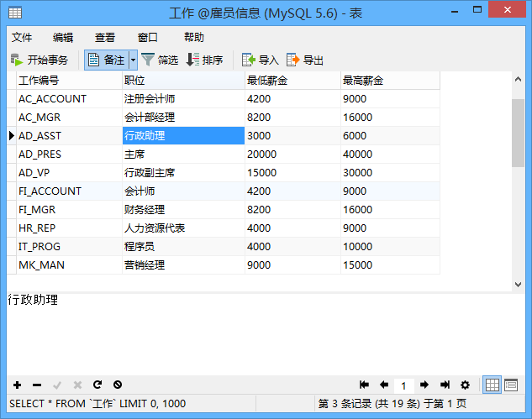The height and width of the screenshot is (419, 532).
Task: Switch to form view
Action: (511, 385)
